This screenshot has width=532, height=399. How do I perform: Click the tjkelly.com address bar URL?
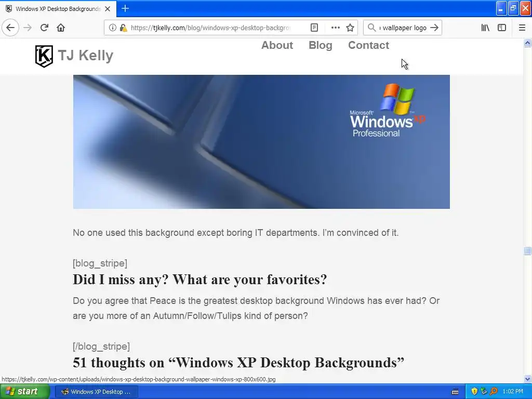click(x=210, y=28)
